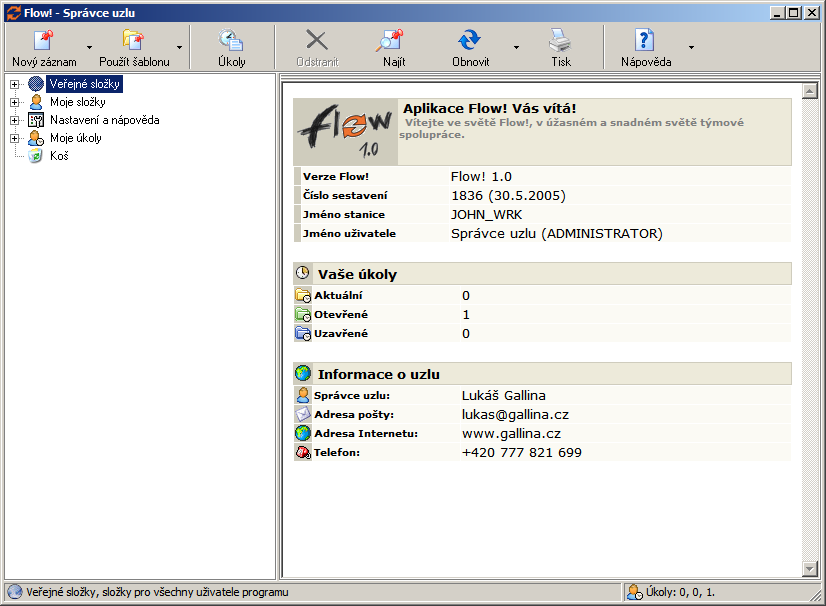Viewport: 826px width, 606px height.
Task: Open the Úkoly tasks toolbar icon
Action: (231, 41)
